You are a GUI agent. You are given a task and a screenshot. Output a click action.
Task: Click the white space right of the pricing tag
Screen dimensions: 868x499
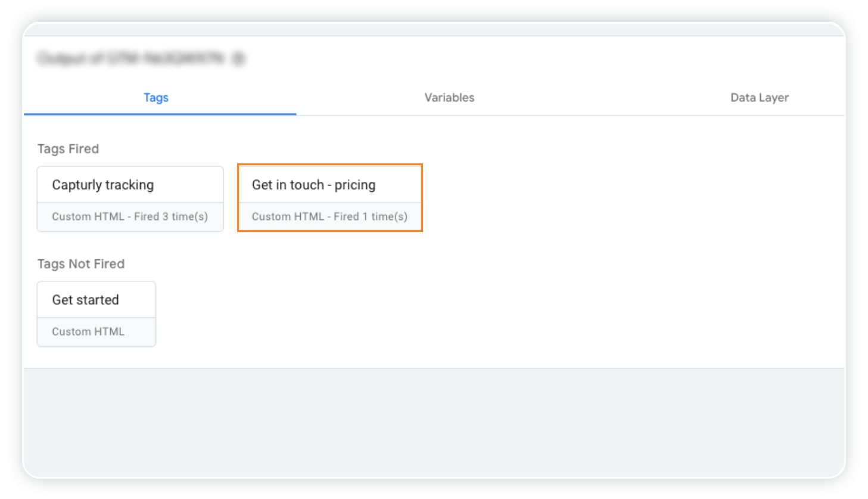631,198
